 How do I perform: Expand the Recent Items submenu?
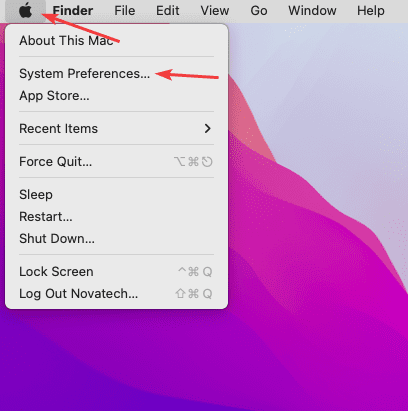point(117,129)
